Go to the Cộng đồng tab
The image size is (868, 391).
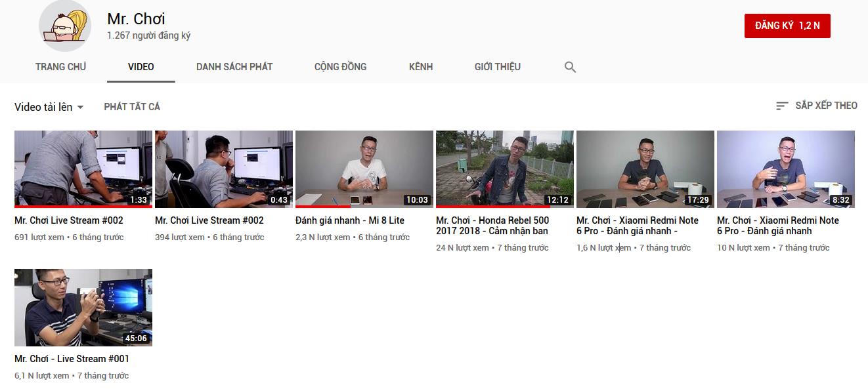click(340, 67)
